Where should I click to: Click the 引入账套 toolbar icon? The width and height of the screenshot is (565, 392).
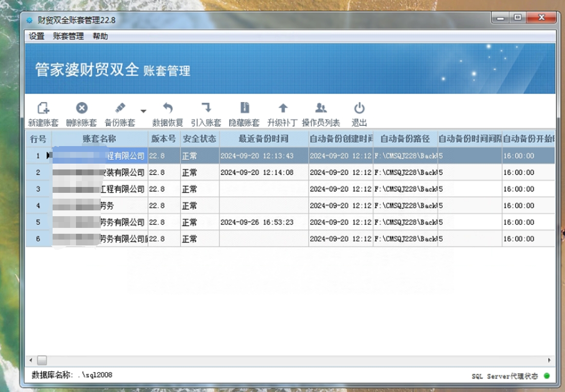pyautogui.click(x=206, y=108)
